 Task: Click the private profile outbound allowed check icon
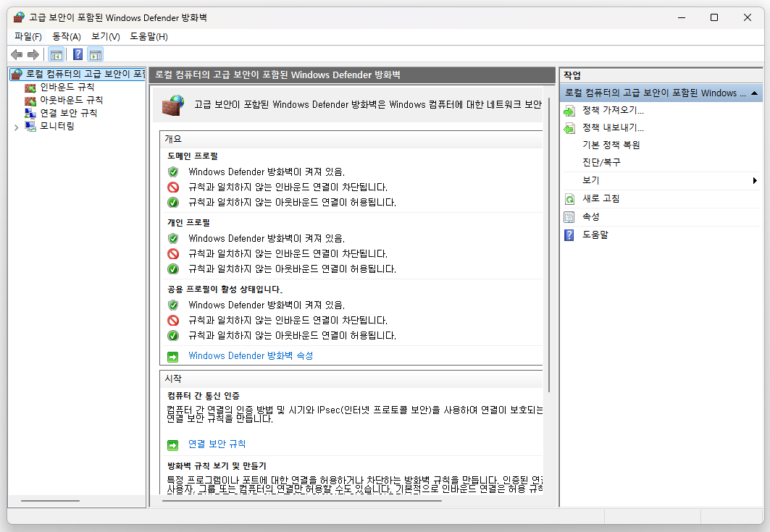click(173, 269)
